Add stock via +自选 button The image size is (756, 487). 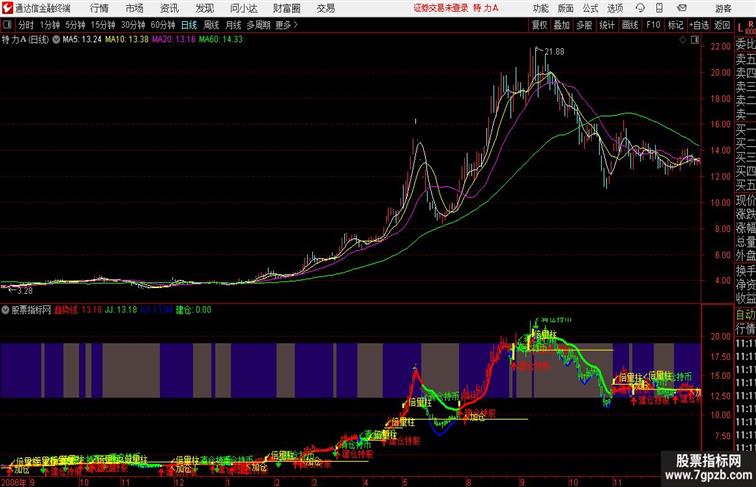coord(699,25)
